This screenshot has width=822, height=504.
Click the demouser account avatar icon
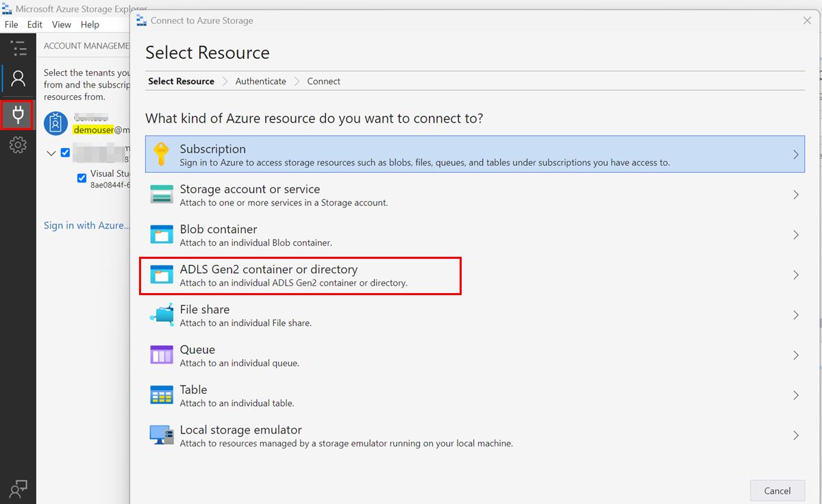coord(55,123)
